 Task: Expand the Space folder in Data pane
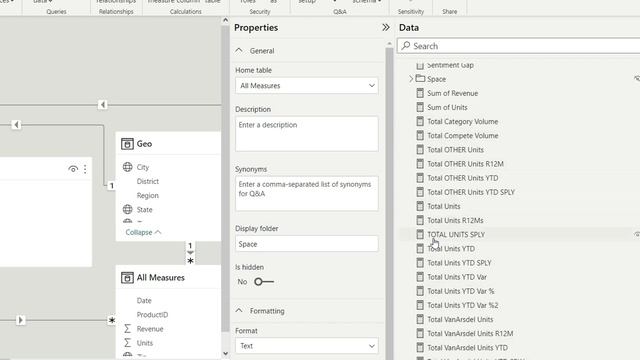tap(411, 79)
